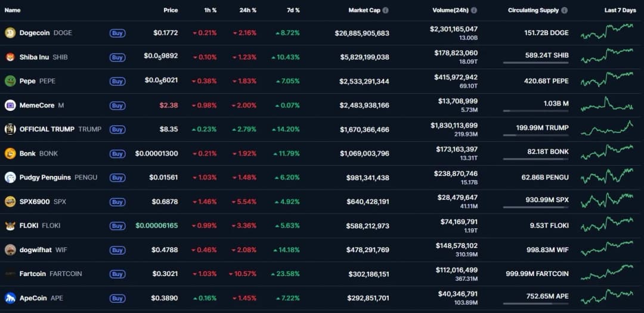Click Circulating Supply info icon

(564, 10)
